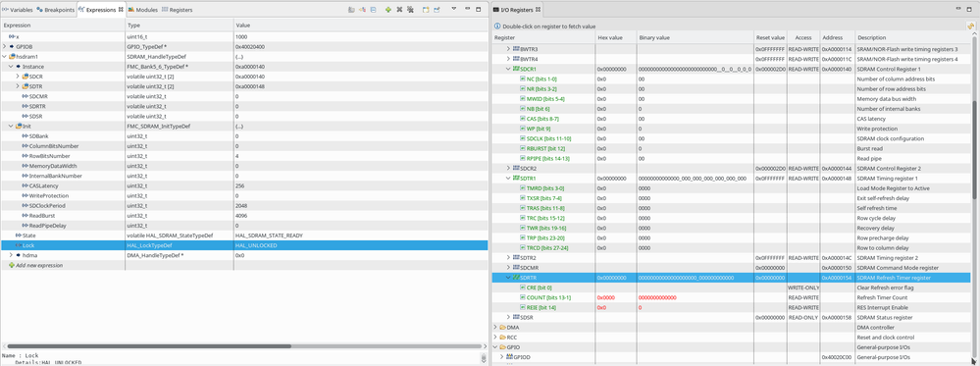Image resolution: width=980 pixels, height=366 pixels.
Task: Expand the DMA peripheral folder
Action: (x=495, y=327)
